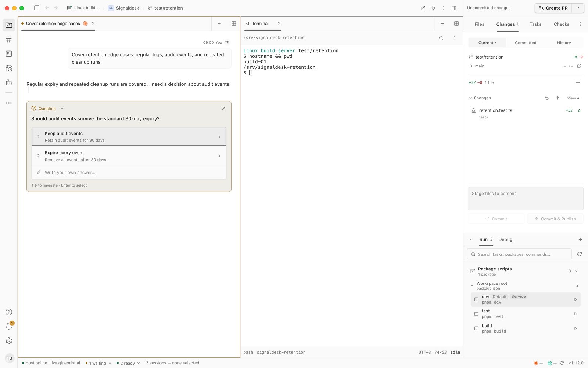The image size is (588, 368).
Task: Open settings gear in sidebar
Action: point(9,341)
